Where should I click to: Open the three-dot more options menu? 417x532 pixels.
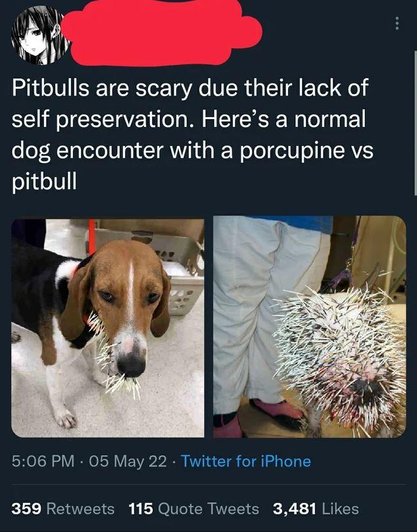(x=397, y=24)
